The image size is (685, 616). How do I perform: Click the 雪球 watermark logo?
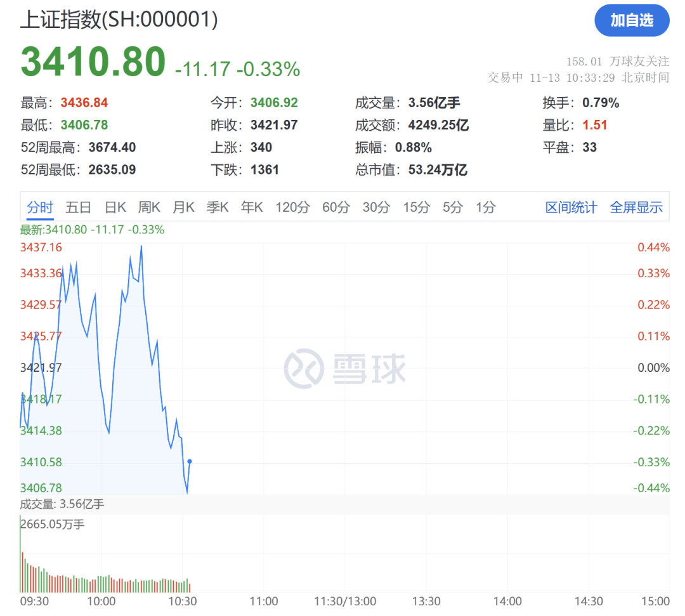(345, 367)
